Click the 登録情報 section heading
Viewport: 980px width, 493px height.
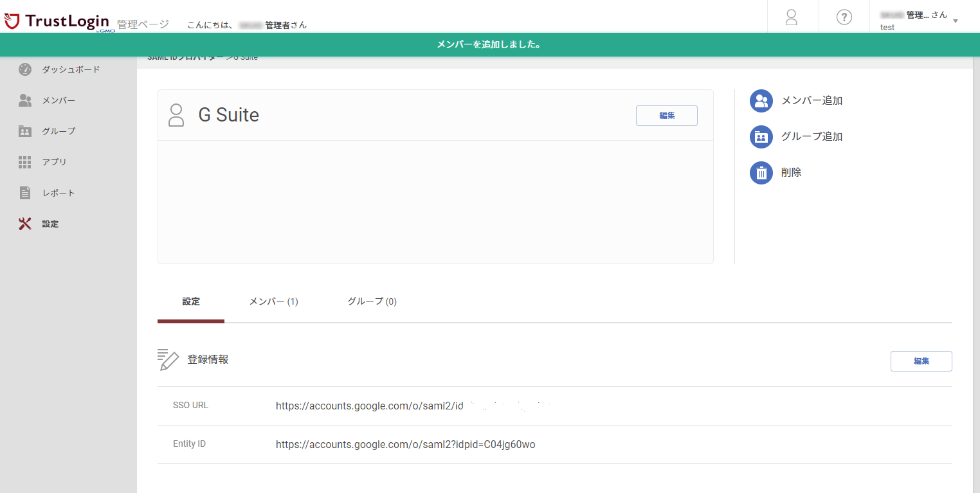[208, 360]
